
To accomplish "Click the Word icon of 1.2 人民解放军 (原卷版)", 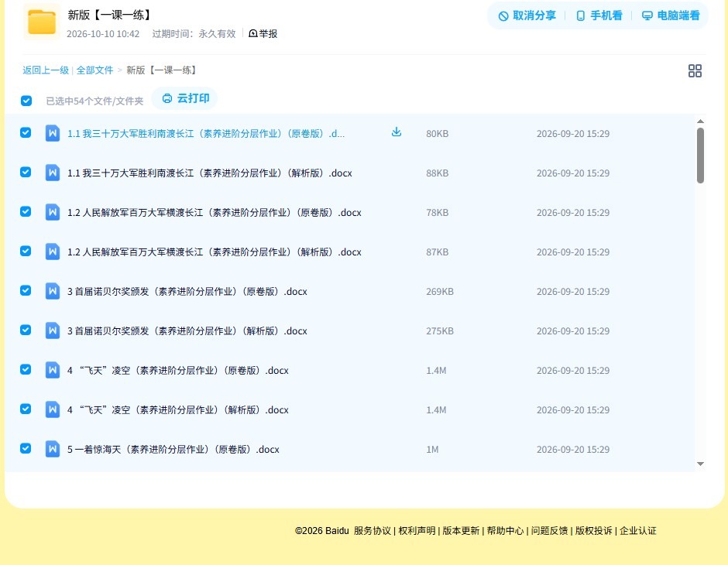I will tap(53, 212).
